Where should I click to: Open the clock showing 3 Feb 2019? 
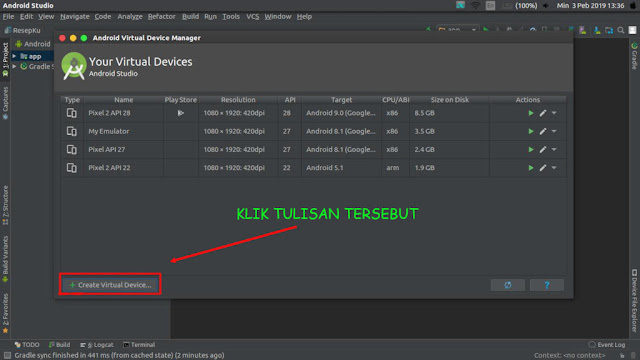pos(591,6)
